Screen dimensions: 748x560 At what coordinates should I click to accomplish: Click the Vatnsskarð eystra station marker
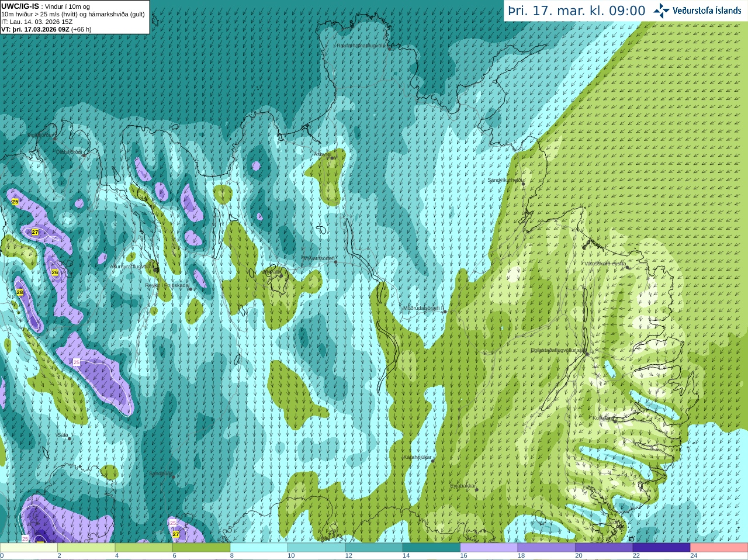pyautogui.click(x=628, y=267)
